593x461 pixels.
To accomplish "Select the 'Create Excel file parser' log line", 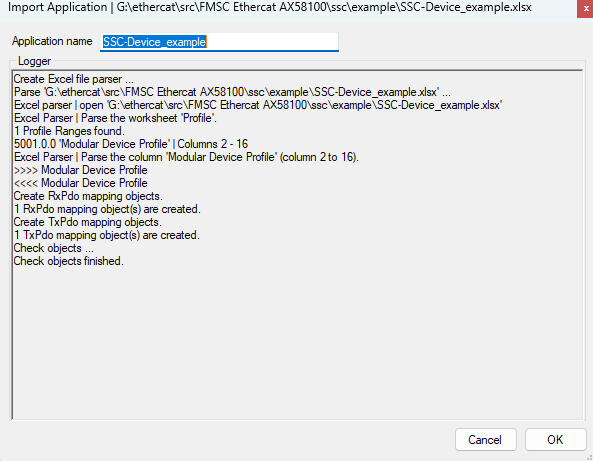I will click(73, 79).
